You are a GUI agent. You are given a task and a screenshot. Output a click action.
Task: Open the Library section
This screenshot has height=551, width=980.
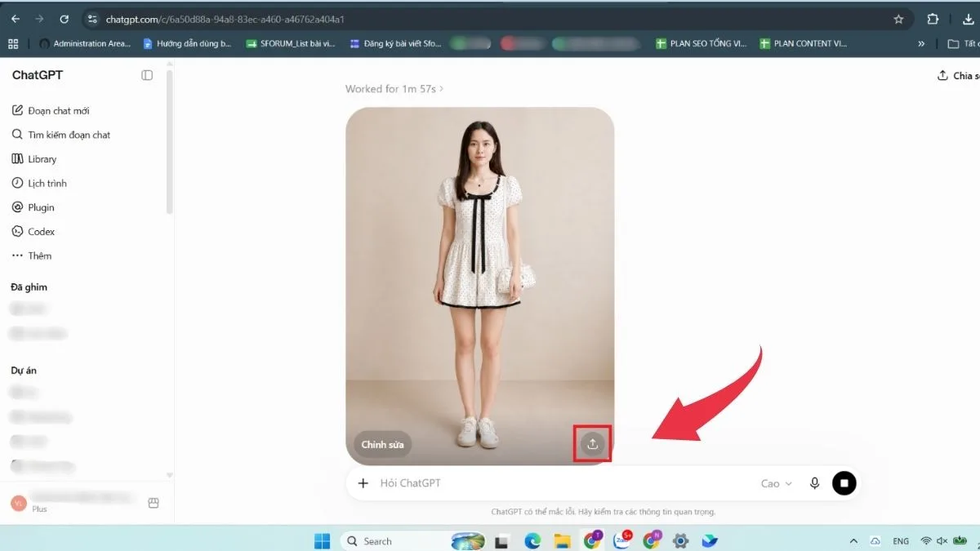[34, 159]
